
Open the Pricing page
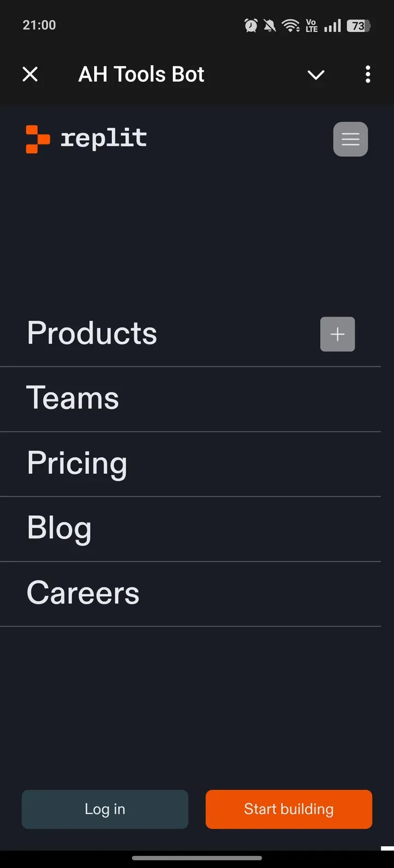pyautogui.click(x=77, y=463)
